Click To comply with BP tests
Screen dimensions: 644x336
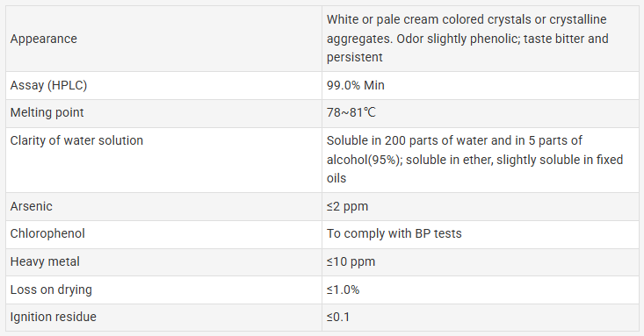point(394,233)
